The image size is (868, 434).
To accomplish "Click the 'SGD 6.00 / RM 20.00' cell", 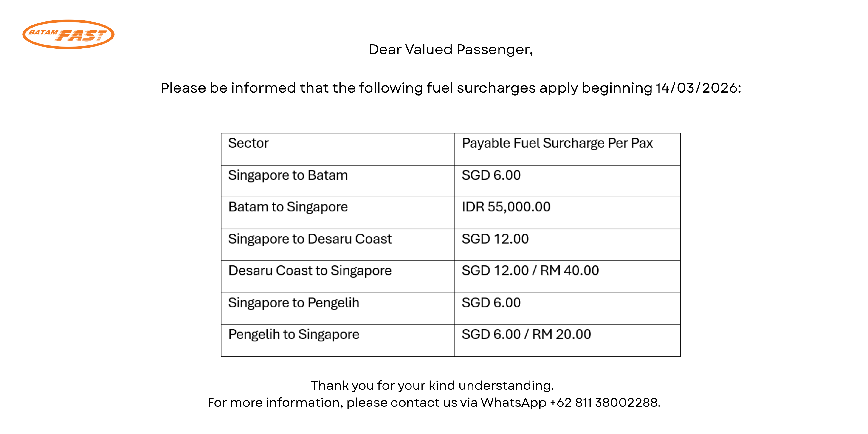I will point(567,340).
